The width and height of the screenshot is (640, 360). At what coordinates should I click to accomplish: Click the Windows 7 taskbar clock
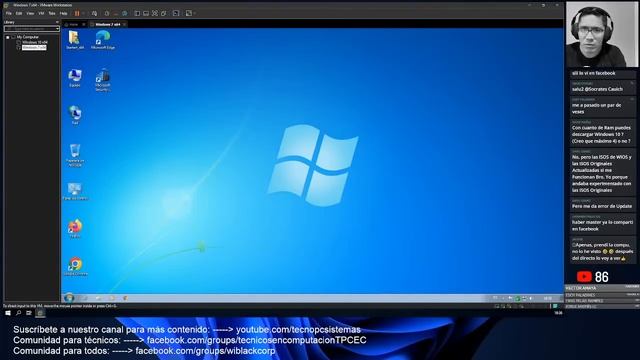pos(548,298)
